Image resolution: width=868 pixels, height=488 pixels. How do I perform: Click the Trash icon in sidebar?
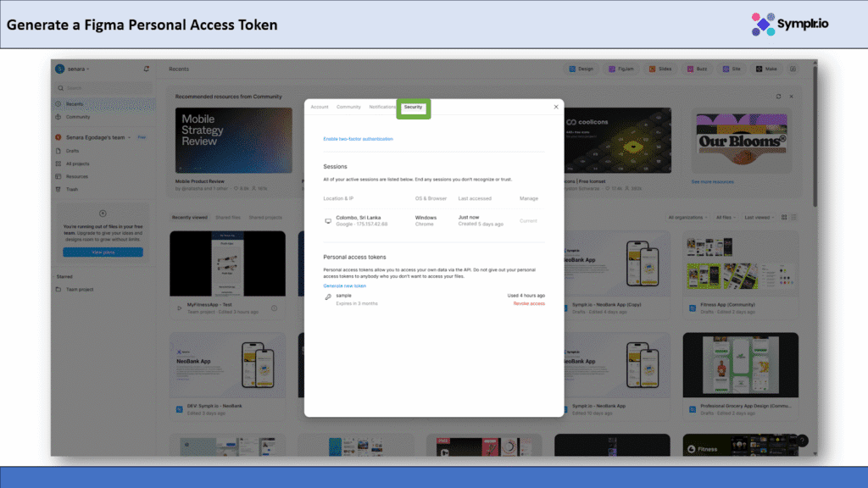tap(59, 189)
